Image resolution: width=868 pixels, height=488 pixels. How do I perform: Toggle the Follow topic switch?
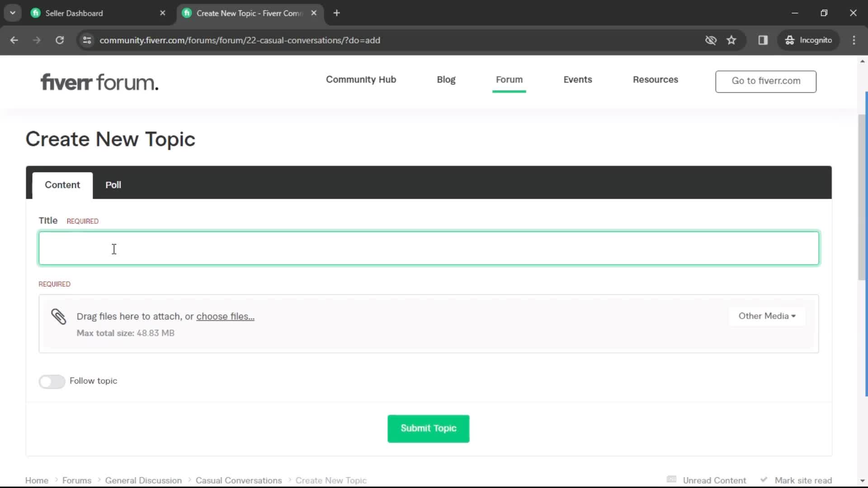pos(52,381)
